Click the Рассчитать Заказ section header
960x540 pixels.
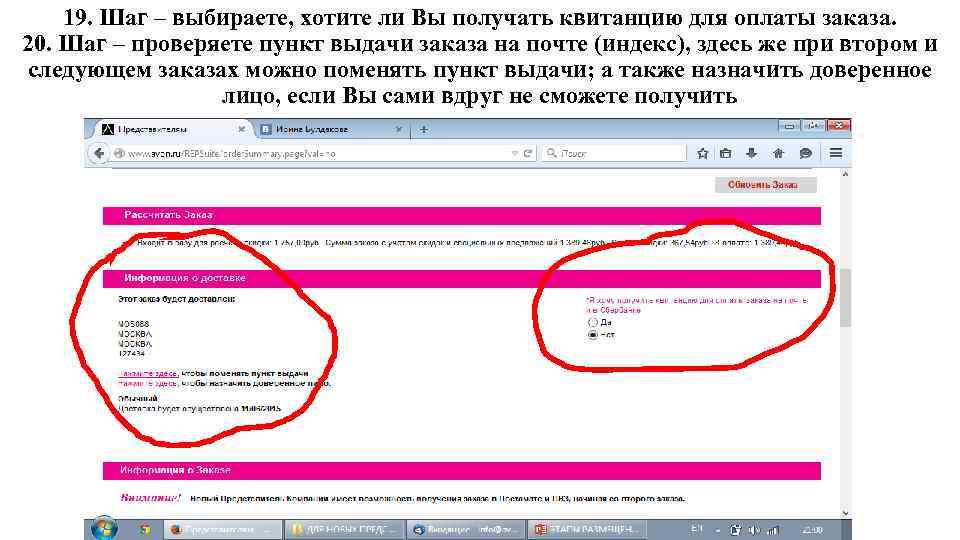(x=462, y=216)
